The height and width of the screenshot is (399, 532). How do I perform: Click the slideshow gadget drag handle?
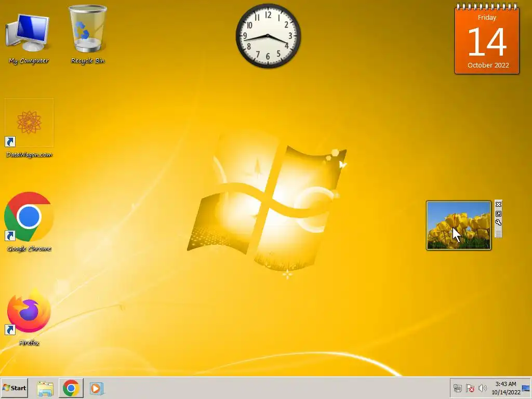click(498, 233)
